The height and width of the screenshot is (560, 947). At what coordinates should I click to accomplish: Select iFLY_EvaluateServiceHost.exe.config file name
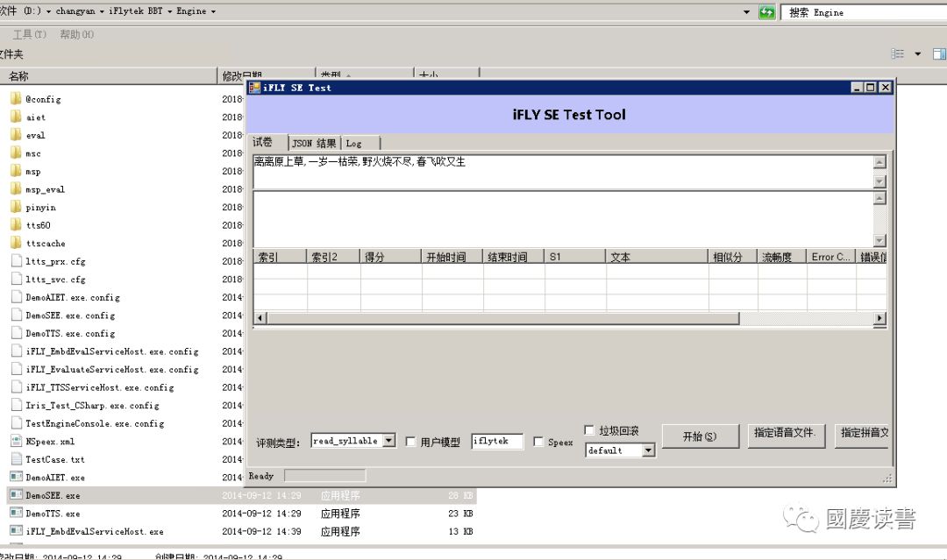[x=111, y=369]
